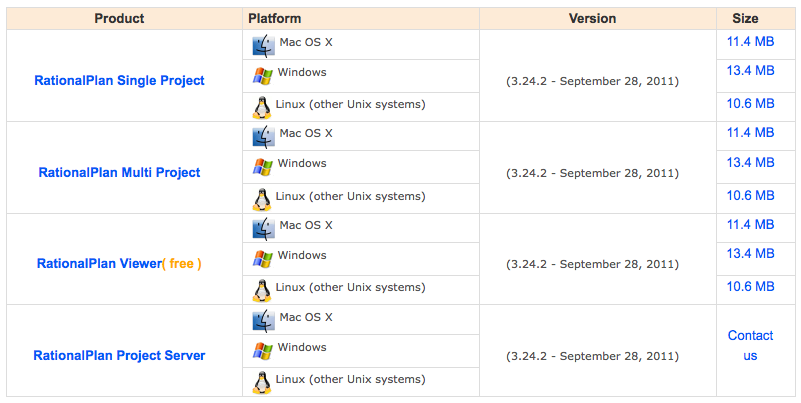Download Viewer Windows 13.4 MB
The height and width of the screenshot is (403, 801).
pos(750,253)
